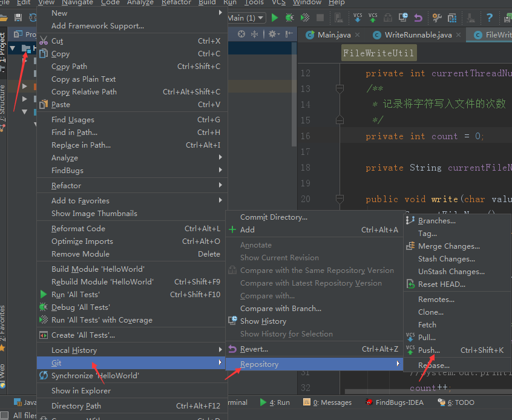Viewport: 512px width, 420px height.
Task: Open the Project panel gear settings
Action: tap(274, 34)
